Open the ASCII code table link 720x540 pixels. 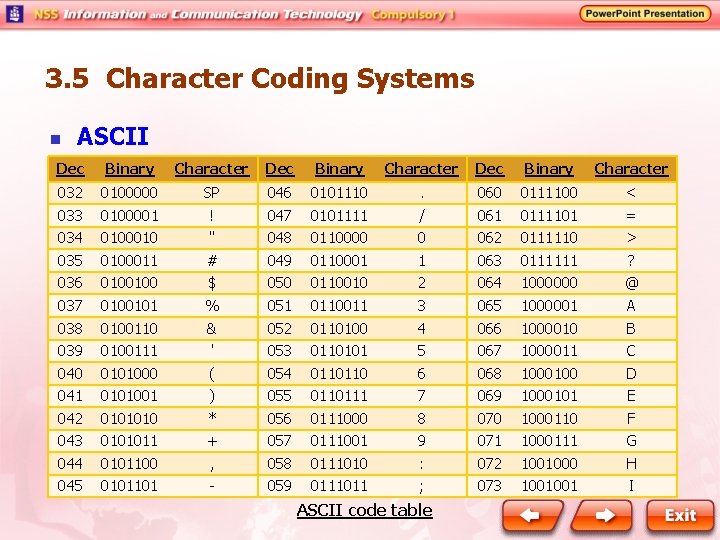coord(364,510)
